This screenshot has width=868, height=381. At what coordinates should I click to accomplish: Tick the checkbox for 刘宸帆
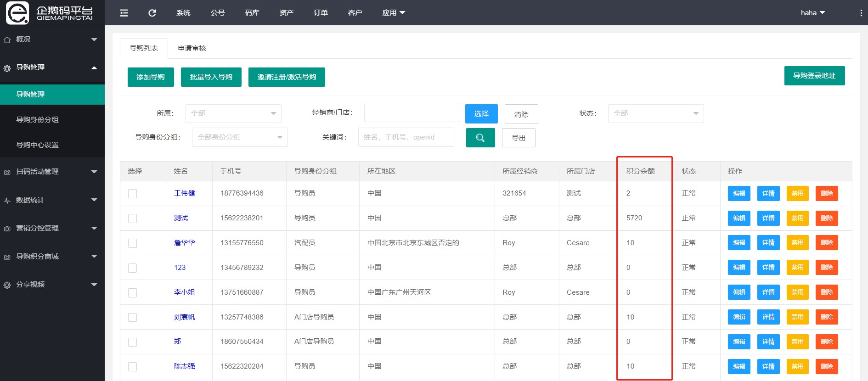point(132,317)
